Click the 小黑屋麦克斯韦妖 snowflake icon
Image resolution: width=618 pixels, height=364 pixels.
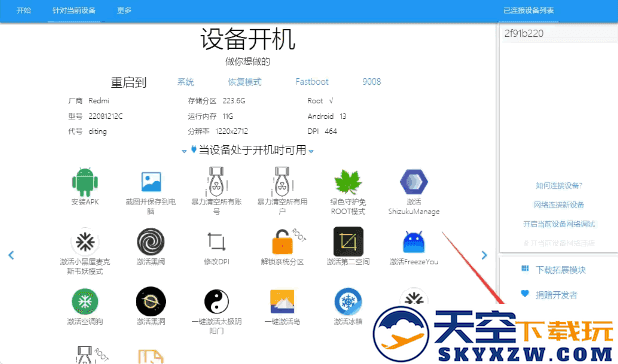tap(85, 241)
